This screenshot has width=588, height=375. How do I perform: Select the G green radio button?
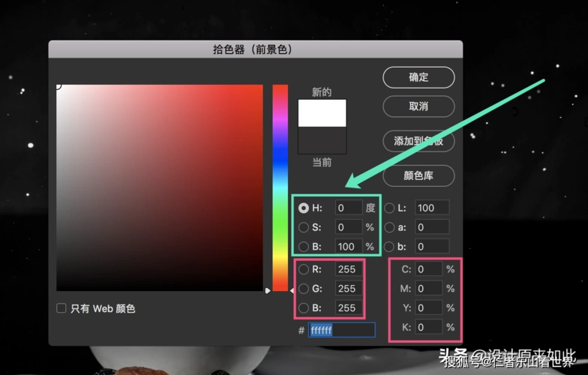point(303,288)
